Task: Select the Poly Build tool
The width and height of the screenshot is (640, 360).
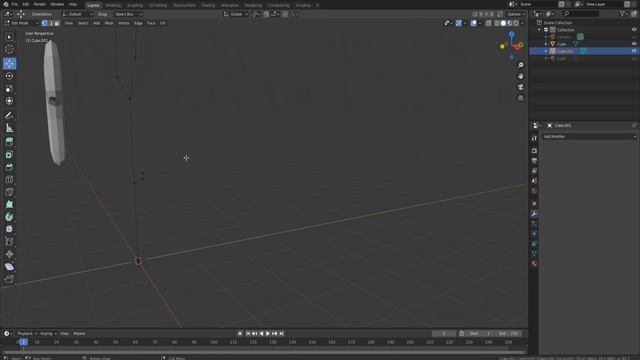Action: coord(9,204)
